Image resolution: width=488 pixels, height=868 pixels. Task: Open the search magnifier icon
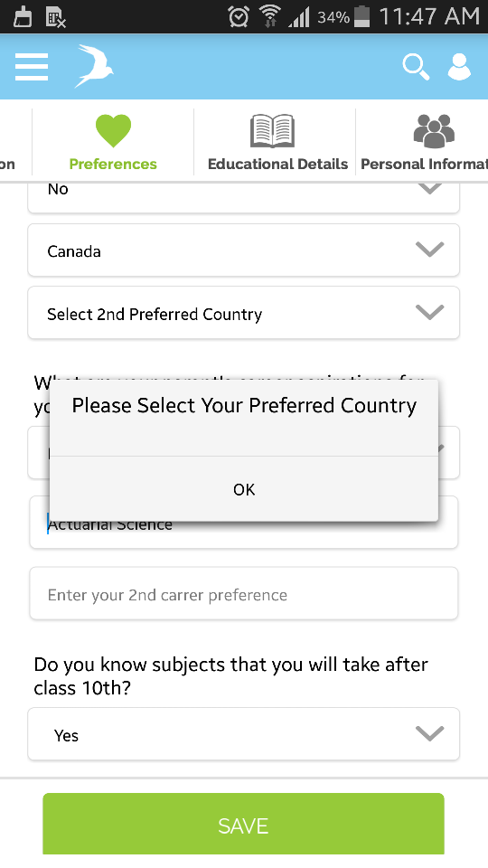[416, 67]
